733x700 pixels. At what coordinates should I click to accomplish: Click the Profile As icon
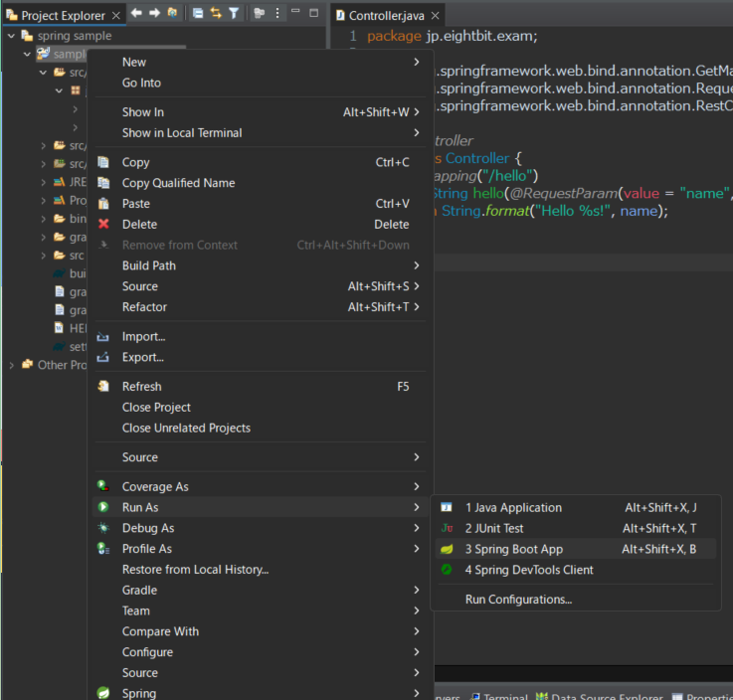pyautogui.click(x=103, y=549)
